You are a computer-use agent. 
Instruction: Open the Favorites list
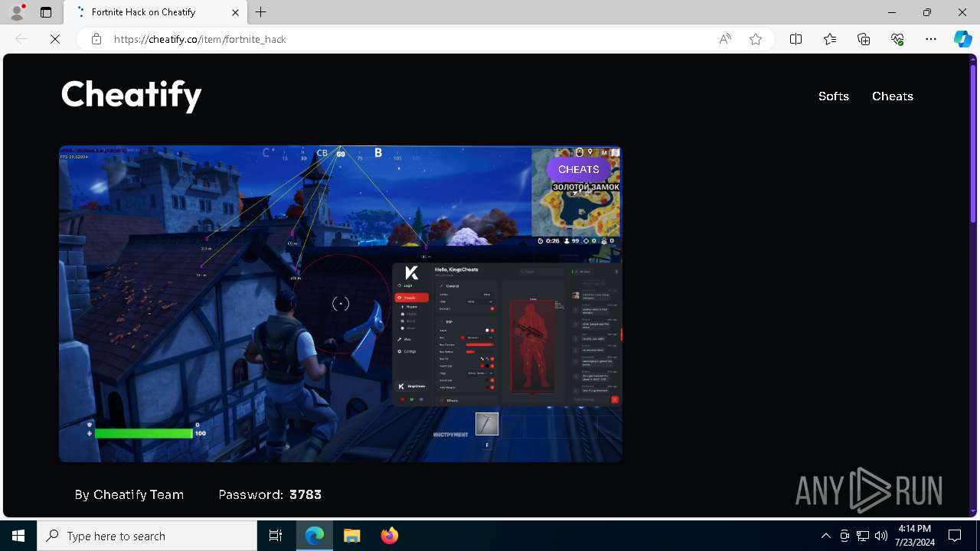830,39
